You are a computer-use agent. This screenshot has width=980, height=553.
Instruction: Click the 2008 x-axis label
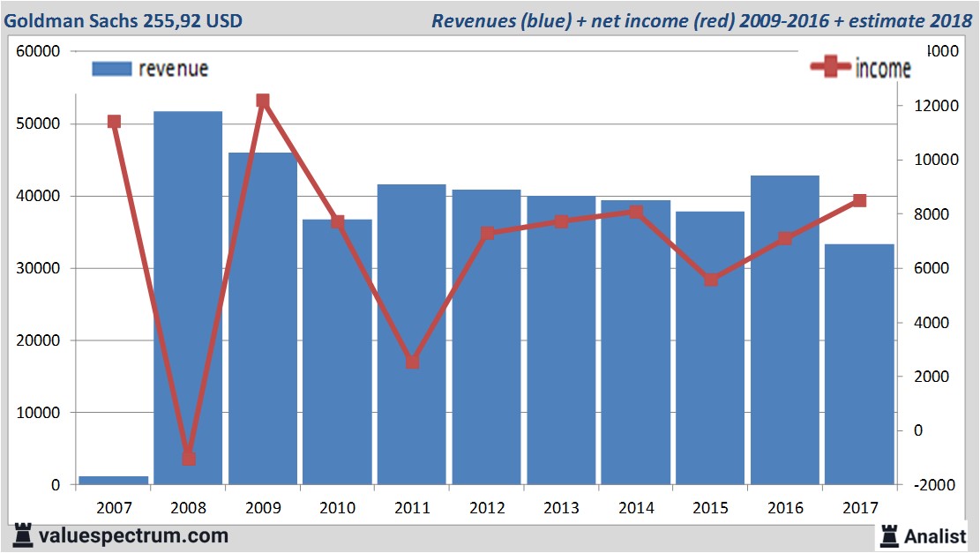pos(188,507)
